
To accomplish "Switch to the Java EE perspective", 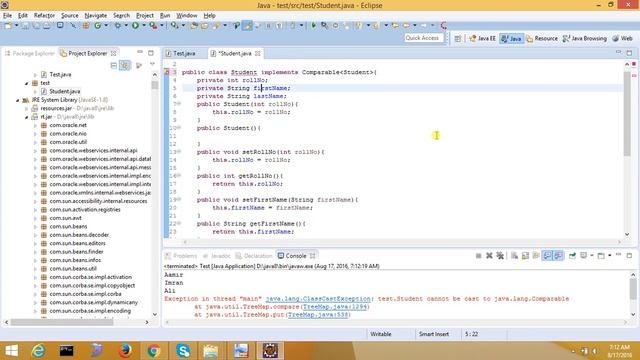I will (482, 38).
